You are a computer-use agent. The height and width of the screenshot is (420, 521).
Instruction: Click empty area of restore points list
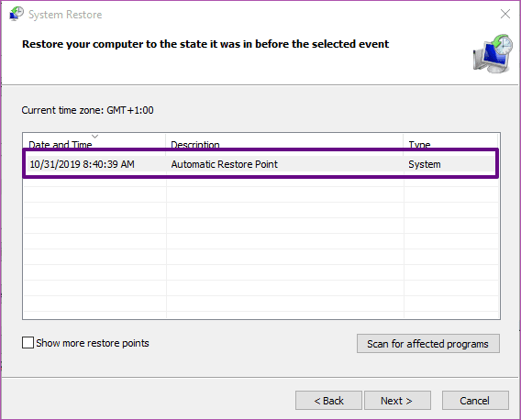pos(261,249)
